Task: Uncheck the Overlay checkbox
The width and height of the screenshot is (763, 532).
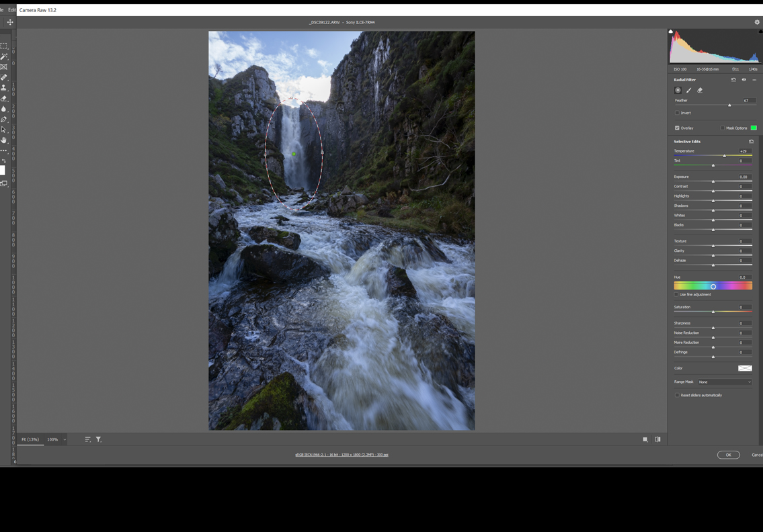Action: click(677, 128)
